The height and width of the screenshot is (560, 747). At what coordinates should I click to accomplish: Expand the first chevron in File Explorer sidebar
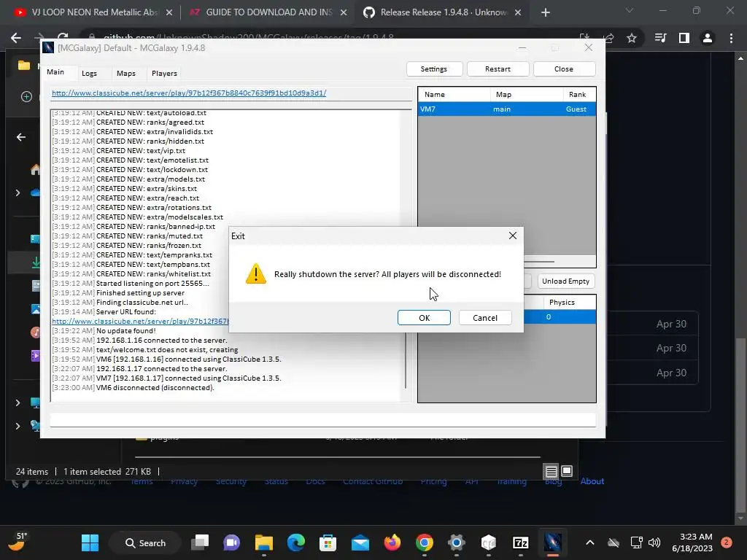coord(18,192)
